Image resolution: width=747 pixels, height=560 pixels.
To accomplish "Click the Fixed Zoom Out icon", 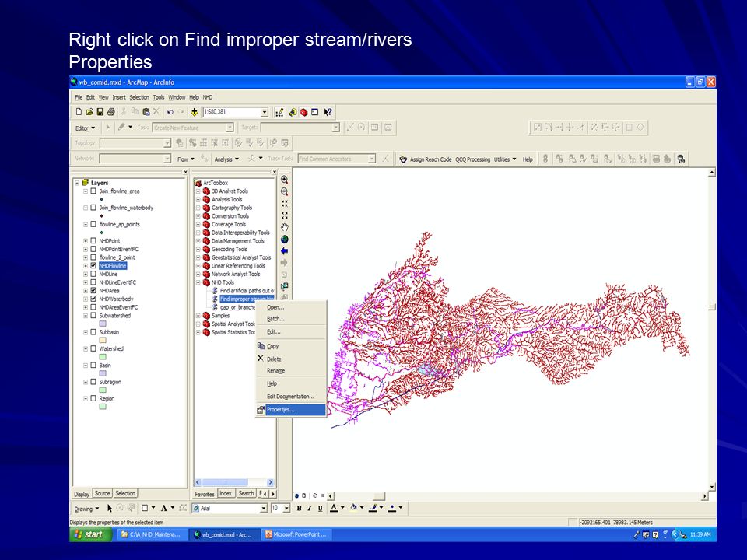I will (x=285, y=215).
